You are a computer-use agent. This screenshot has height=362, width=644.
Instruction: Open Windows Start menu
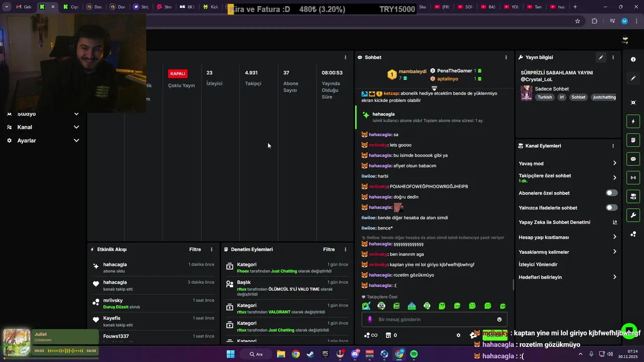coord(230,354)
